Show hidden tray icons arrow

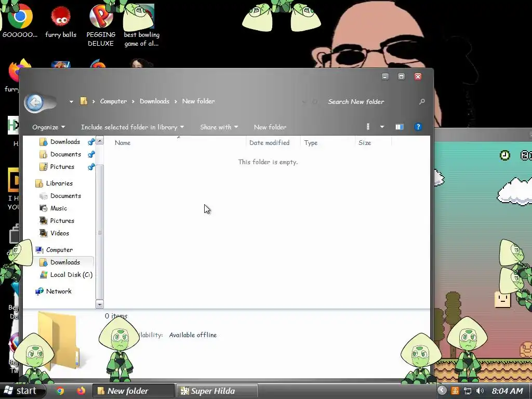442,391
